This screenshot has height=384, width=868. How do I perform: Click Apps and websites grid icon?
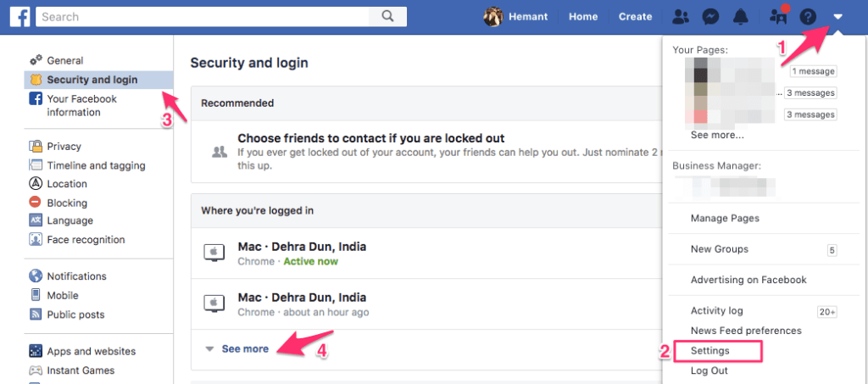tap(36, 351)
